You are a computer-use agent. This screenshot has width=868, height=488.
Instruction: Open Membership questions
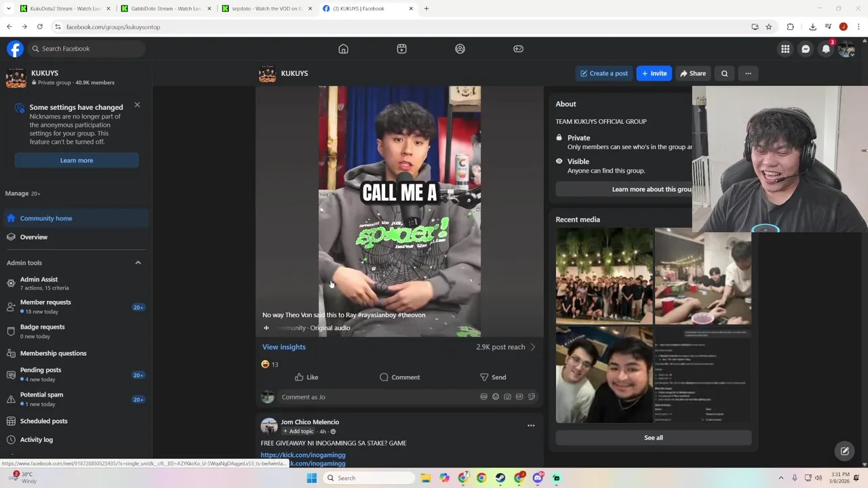point(76,353)
